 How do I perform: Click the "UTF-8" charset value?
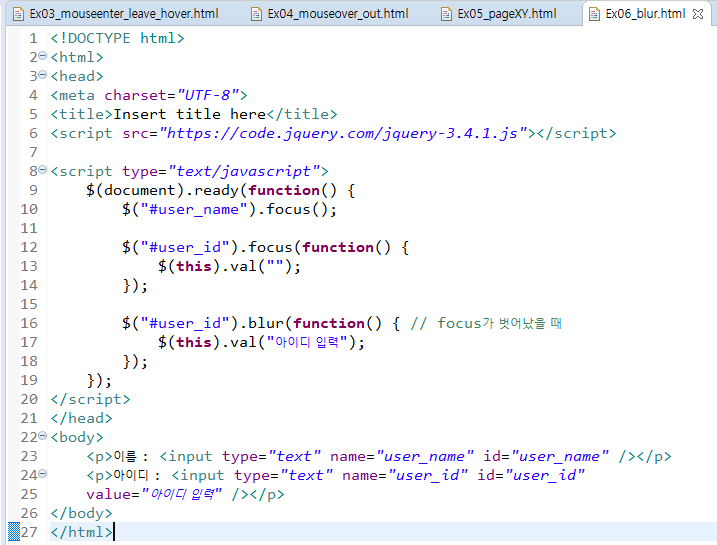[x=209, y=95]
